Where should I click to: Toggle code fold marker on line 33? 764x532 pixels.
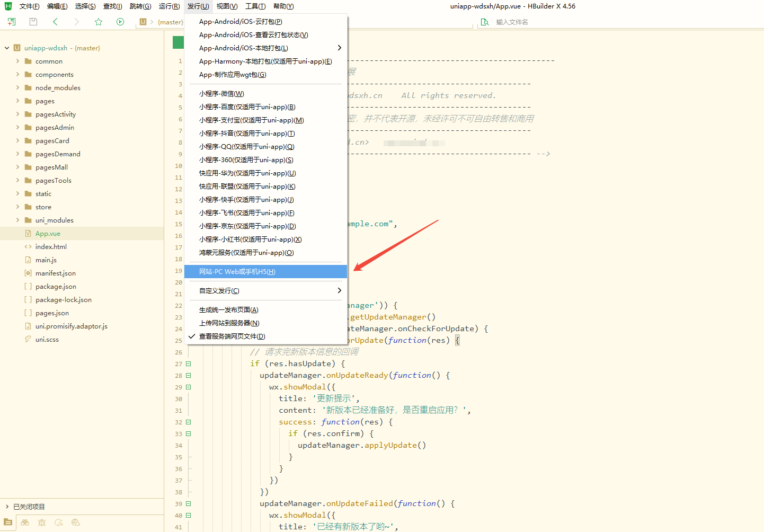pos(188,433)
